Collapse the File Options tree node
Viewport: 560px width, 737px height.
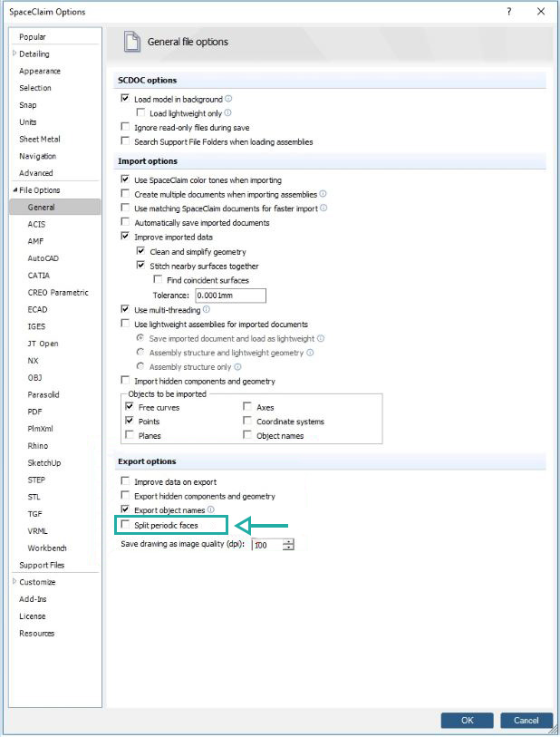(x=14, y=190)
